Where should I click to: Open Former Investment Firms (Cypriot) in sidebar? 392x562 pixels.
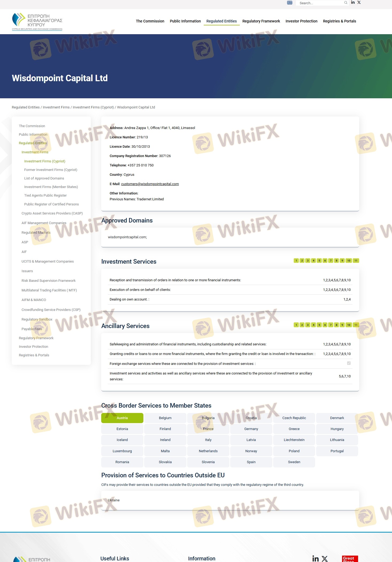click(x=51, y=170)
